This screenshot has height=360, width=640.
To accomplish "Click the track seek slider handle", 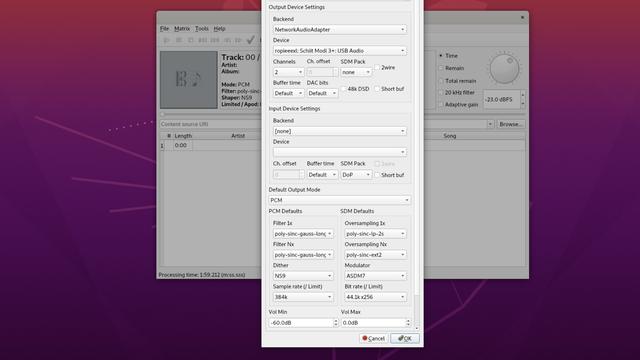I will (162, 115).
